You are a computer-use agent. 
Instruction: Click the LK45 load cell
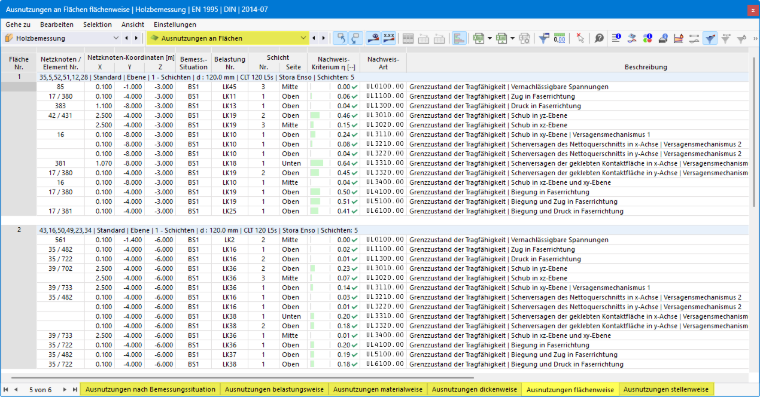point(229,87)
